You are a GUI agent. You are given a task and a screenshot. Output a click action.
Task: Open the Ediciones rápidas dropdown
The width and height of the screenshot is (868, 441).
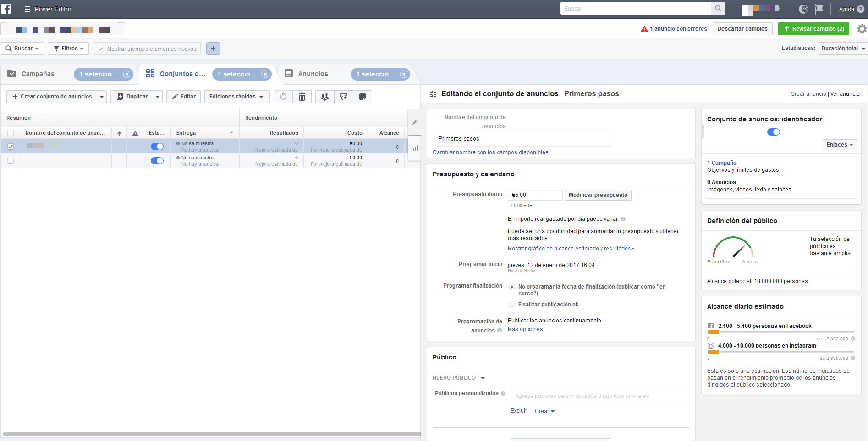(237, 97)
